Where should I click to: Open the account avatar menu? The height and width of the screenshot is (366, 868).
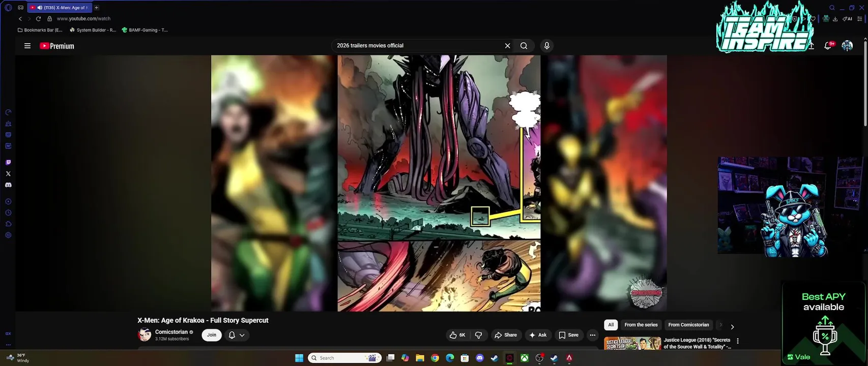point(847,46)
